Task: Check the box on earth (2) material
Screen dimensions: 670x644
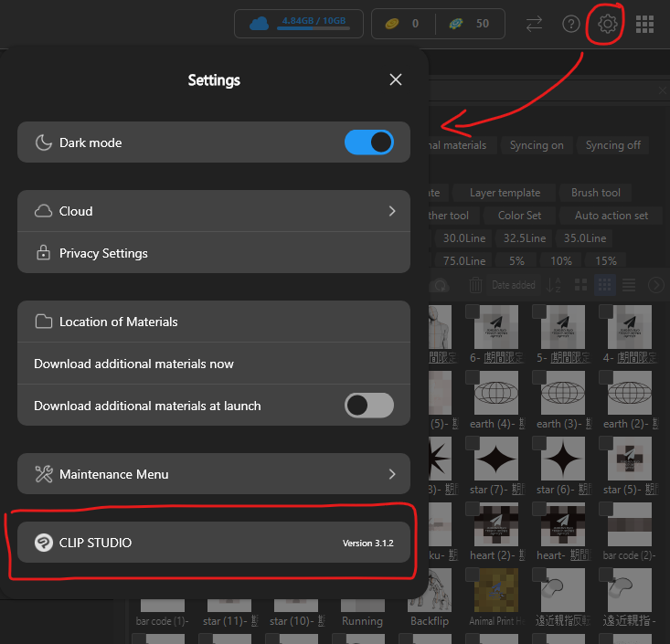Action: pos(605,377)
